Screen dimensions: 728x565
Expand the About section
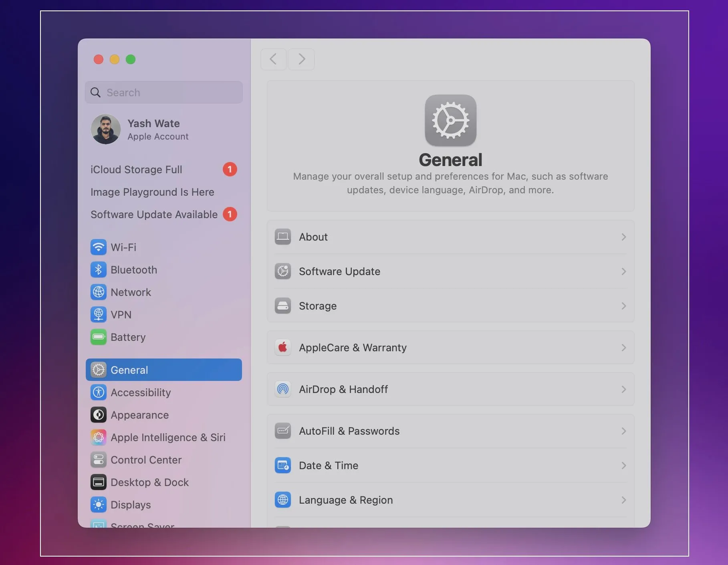[x=623, y=237]
